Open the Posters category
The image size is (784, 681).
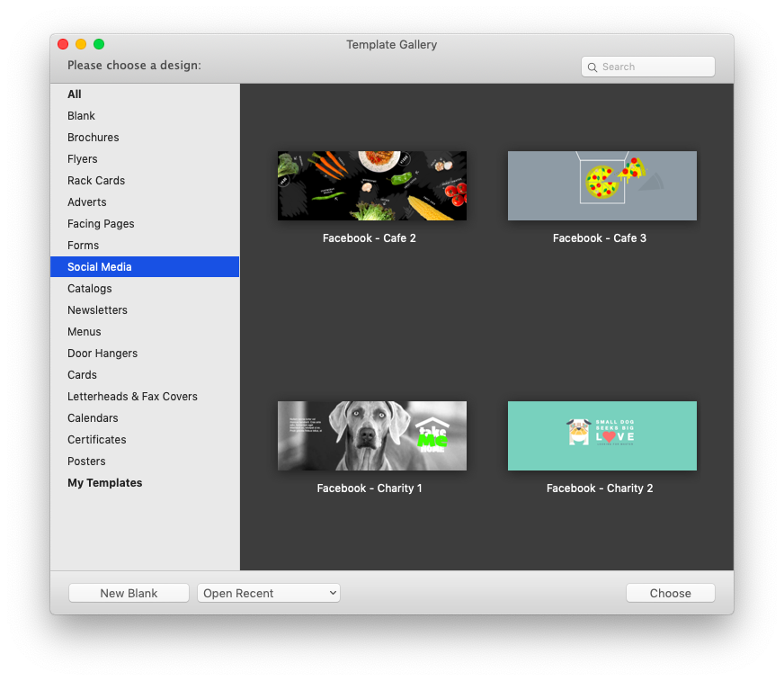pyautogui.click(x=86, y=461)
